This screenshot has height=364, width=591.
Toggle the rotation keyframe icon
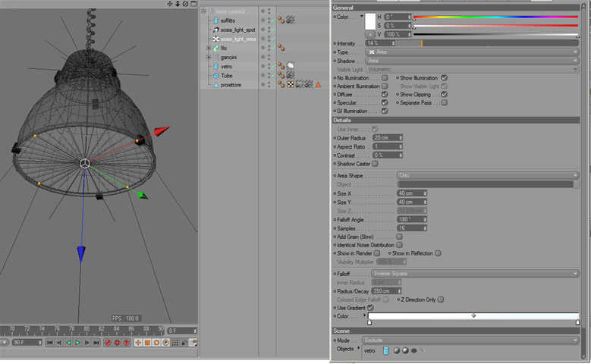156,343
